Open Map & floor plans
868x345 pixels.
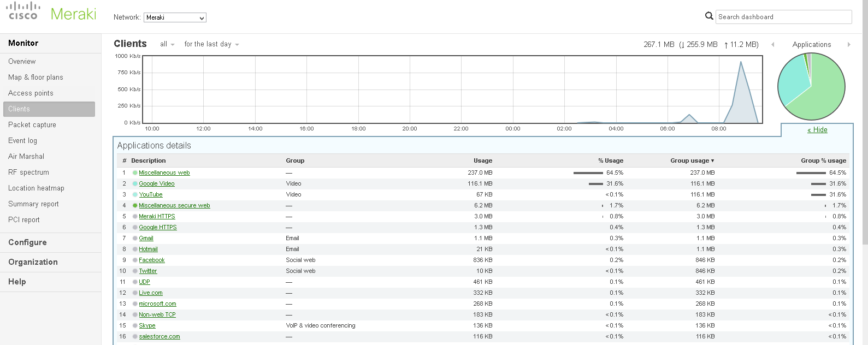pyautogui.click(x=36, y=78)
